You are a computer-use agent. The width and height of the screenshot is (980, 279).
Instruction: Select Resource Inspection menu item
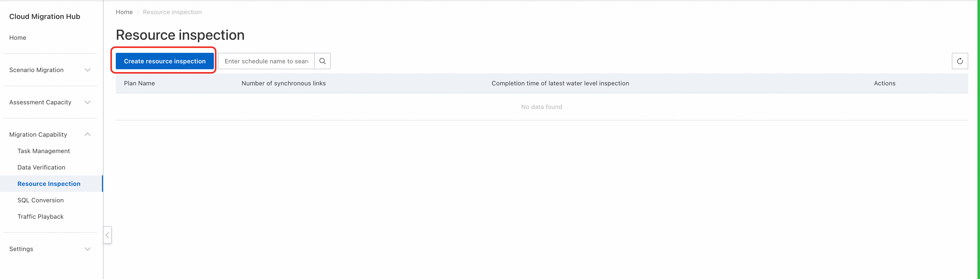pyautogui.click(x=49, y=184)
